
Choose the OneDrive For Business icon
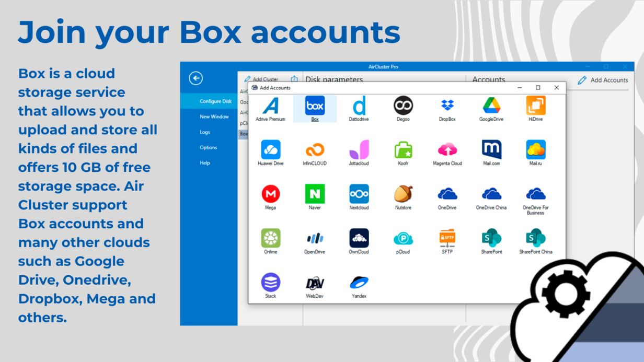536,194
